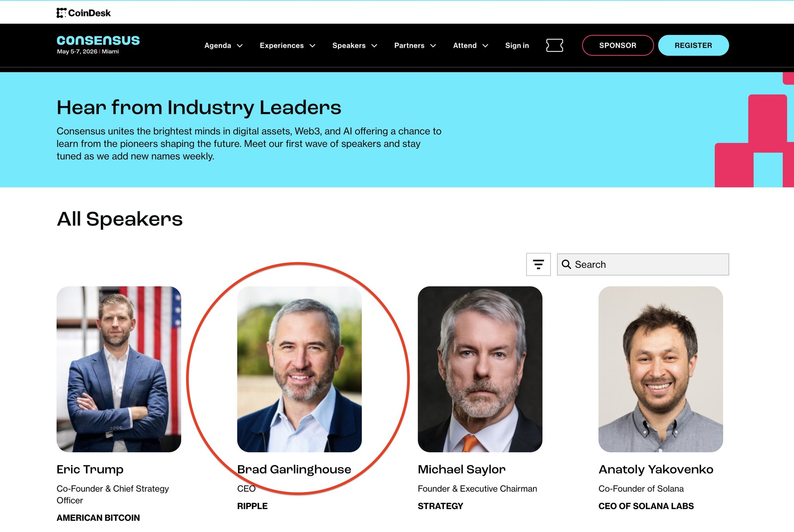
Task: Focus the speaker Search field
Action: (x=643, y=264)
